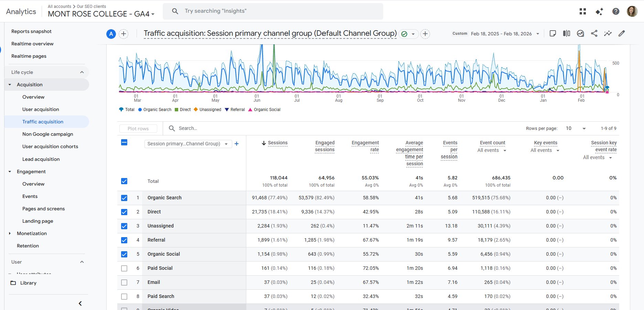The image size is (644, 310).
Task: Open the compare columns icon
Action: click(566, 33)
